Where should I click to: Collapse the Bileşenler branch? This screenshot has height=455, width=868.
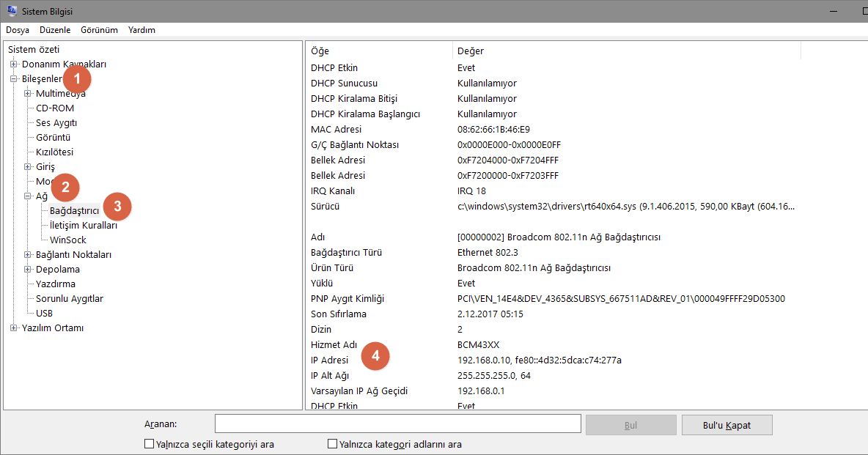pos(13,78)
